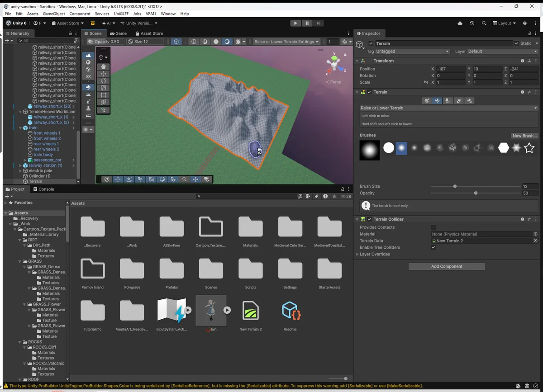Viewport: 543px width, 392px height.
Task: Open the GameObject menu
Action: coord(54,14)
